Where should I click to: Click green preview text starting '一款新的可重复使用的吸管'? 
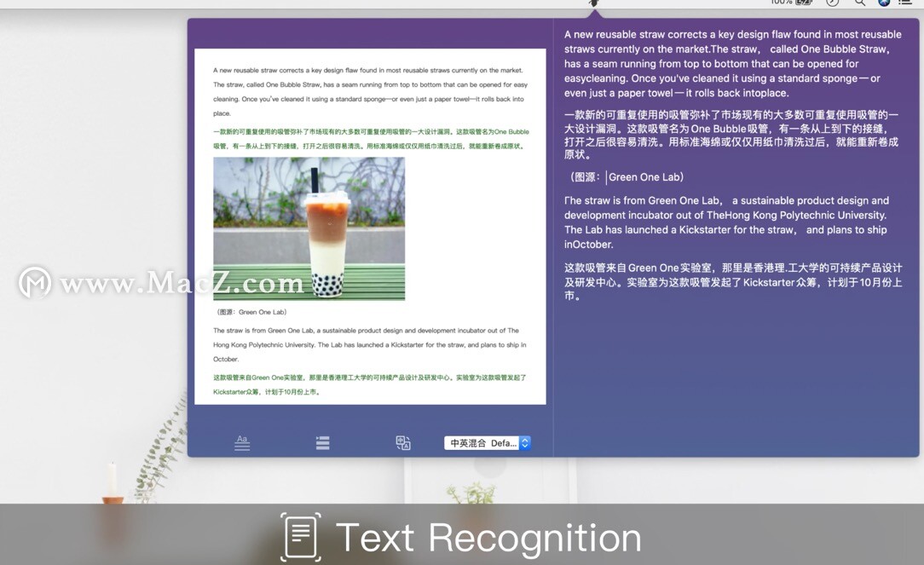372,139
